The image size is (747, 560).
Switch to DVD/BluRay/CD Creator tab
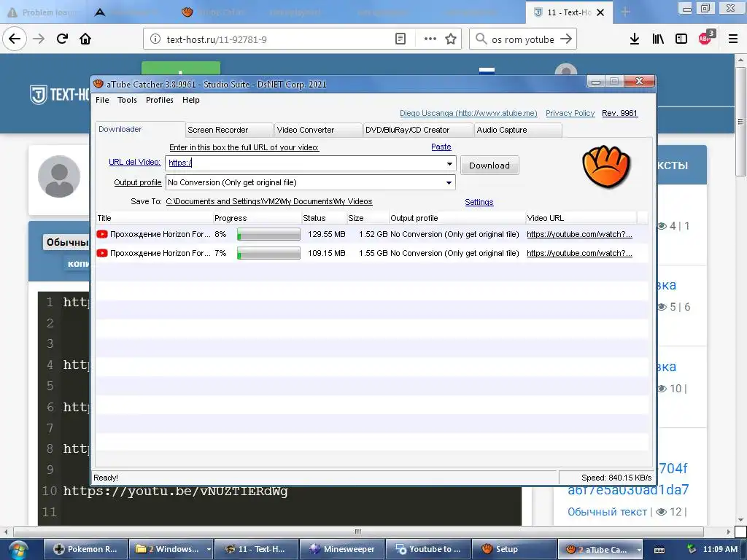[417, 130]
